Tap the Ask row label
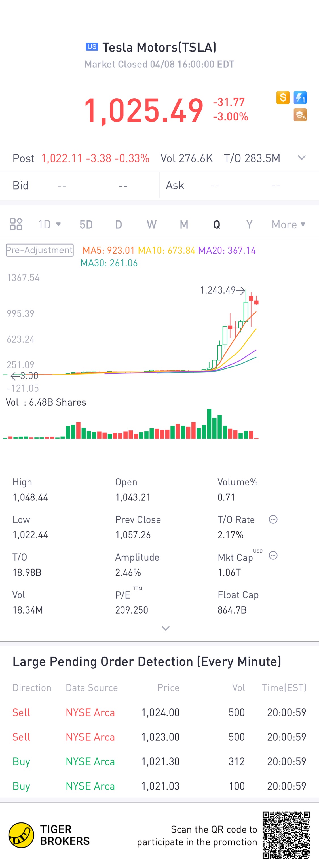 point(175,185)
